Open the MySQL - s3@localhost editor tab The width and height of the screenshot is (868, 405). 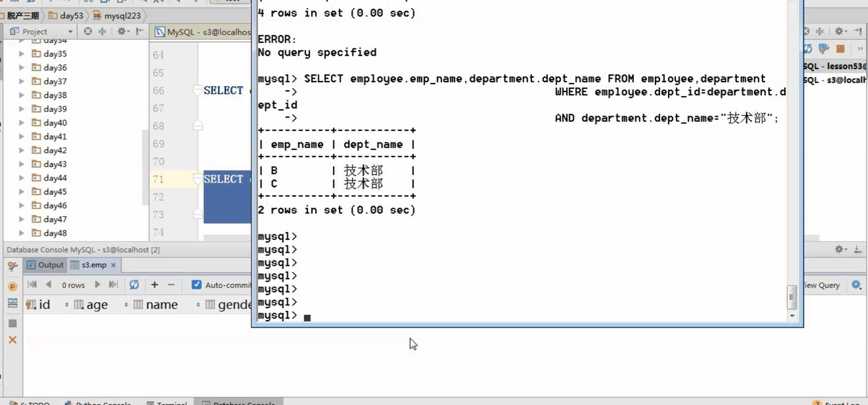click(203, 32)
